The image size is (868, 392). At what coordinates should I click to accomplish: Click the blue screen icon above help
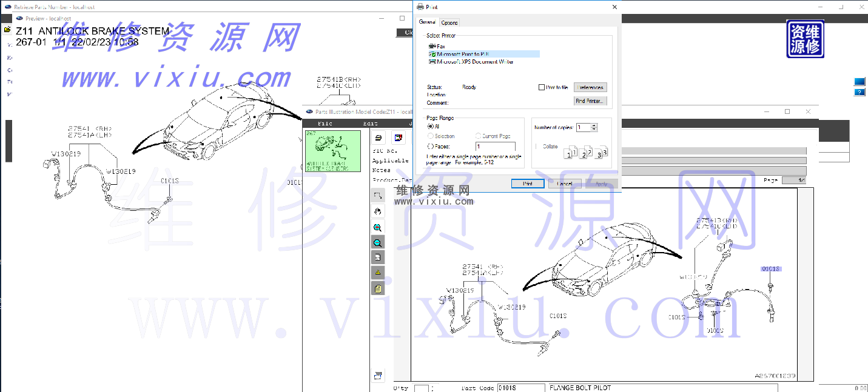[x=859, y=82]
